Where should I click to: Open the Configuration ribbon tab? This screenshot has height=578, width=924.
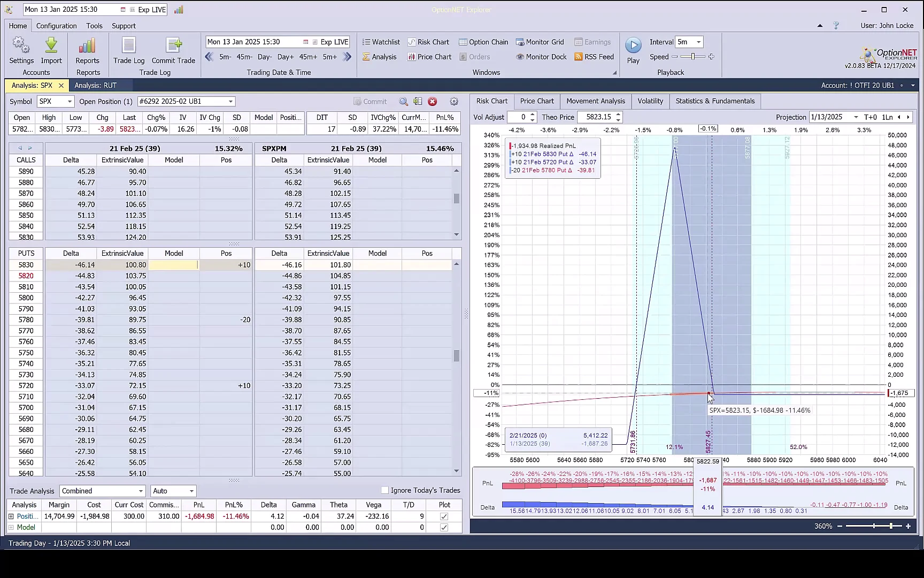(57, 26)
